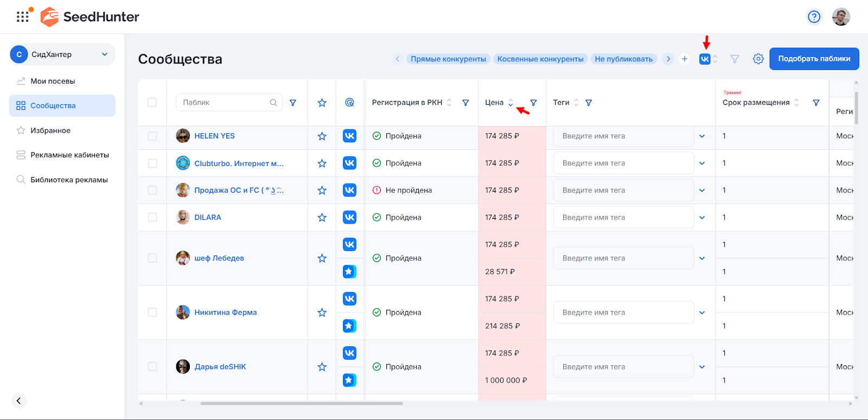Click the plus icon to add a tag
Image resolution: width=868 pixels, height=420 pixels.
[x=685, y=59]
